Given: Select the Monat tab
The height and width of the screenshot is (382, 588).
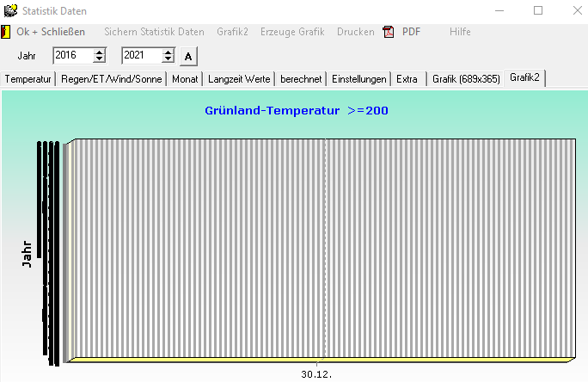Looking at the screenshot, I should coord(185,79).
